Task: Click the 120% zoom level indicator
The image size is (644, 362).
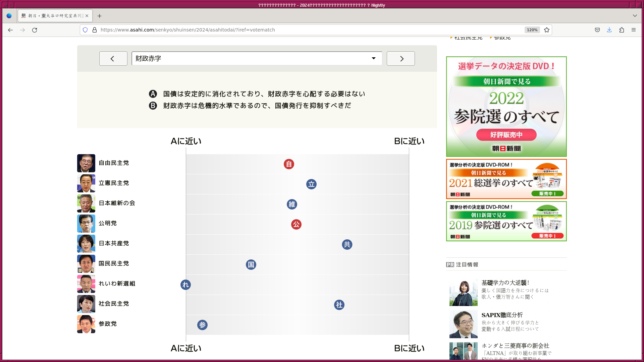Action: click(532, 30)
